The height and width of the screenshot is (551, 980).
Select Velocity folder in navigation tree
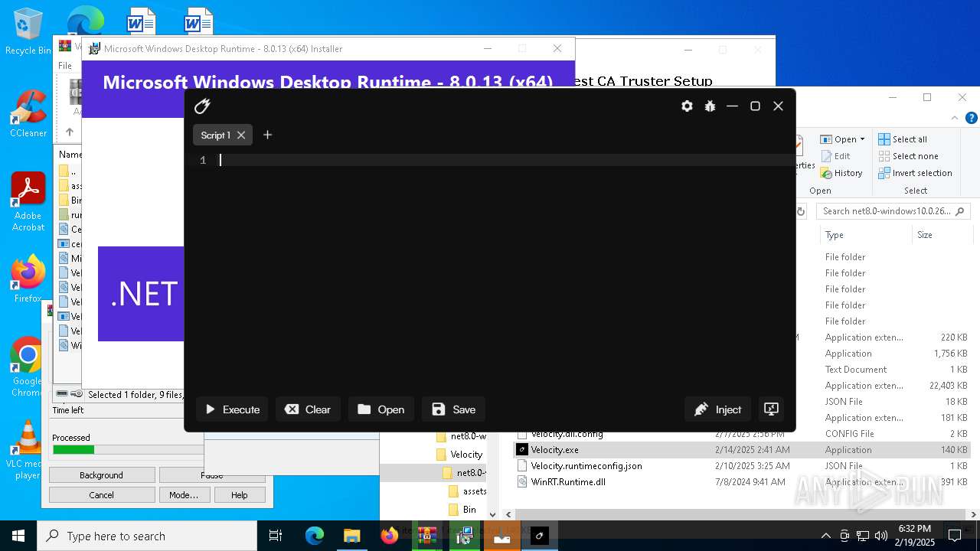click(x=466, y=455)
